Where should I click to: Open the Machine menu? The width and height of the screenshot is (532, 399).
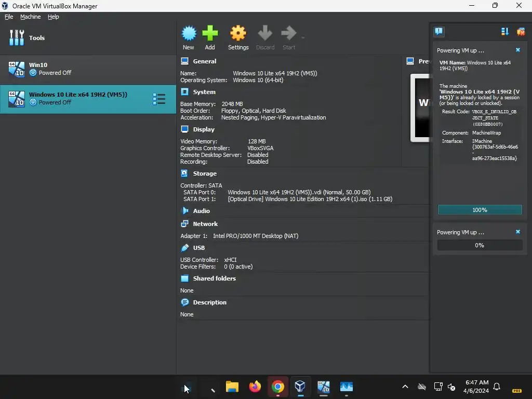point(30,17)
